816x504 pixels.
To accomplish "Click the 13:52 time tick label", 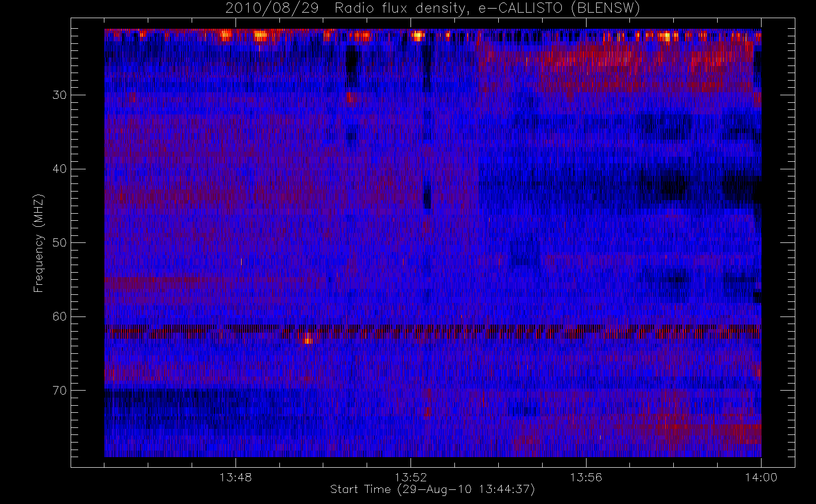I will (x=411, y=477).
